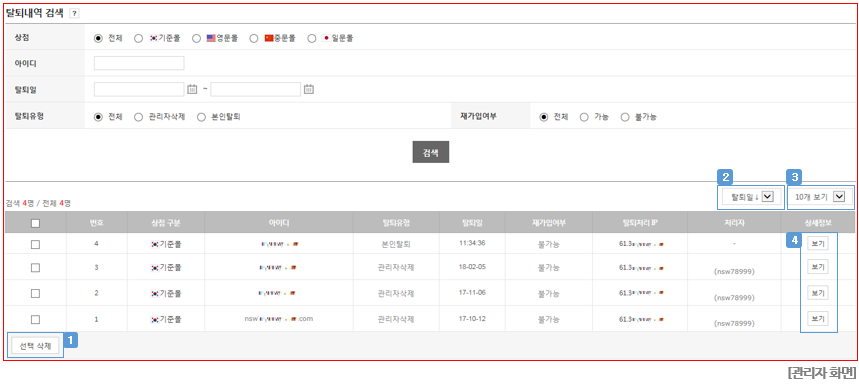This screenshot has height=384, width=859.
Task: Click the 17-11-06 date cell
Action: click(x=472, y=293)
